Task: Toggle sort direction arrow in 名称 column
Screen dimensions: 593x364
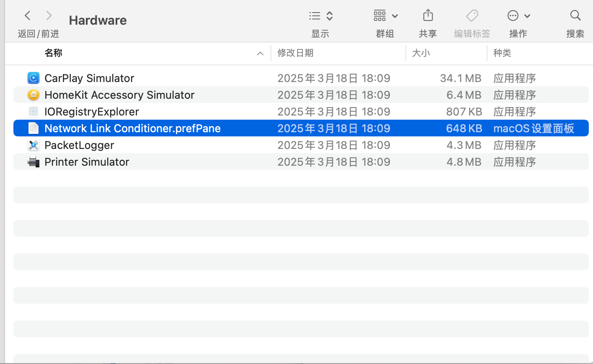Action: (x=260, y=54)
